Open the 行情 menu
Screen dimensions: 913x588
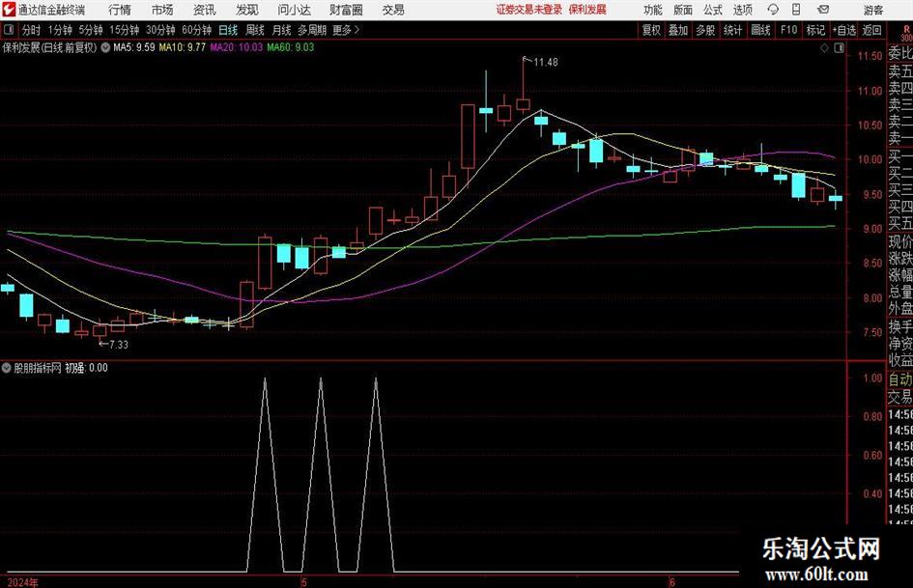pos(120,10)
